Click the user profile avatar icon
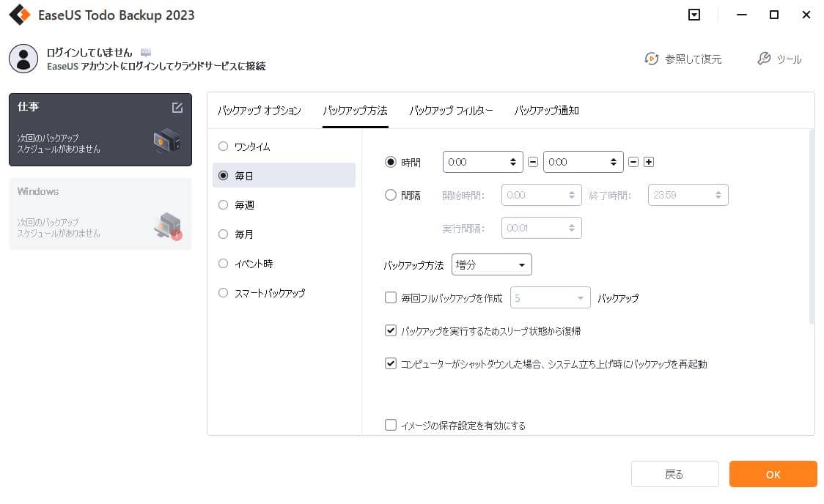This screenshot has height=504, width=824. [23, 59]
